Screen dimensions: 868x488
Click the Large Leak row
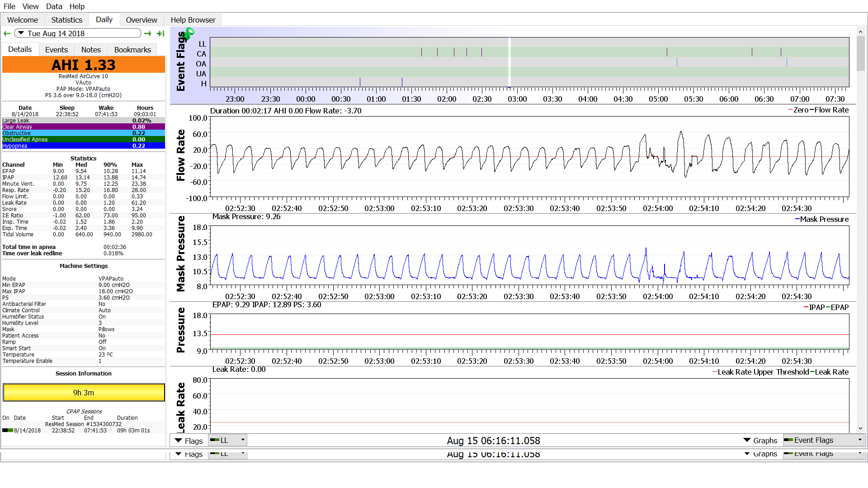[x=84, y=121]
